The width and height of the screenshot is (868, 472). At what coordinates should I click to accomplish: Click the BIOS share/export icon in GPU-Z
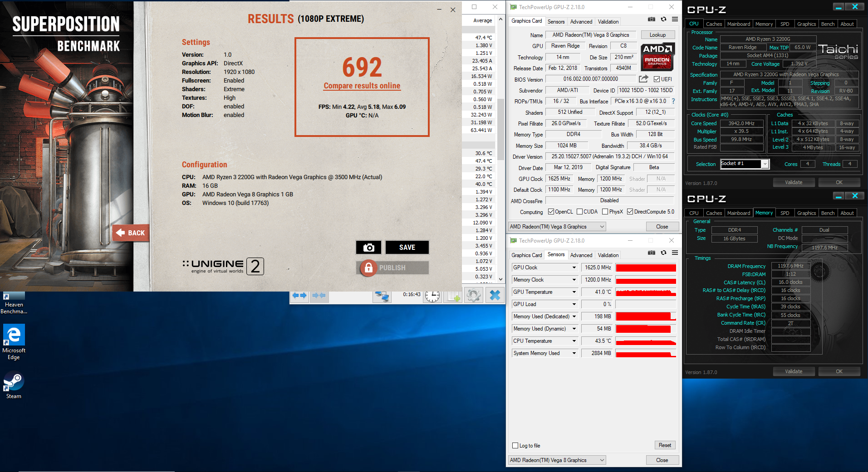tap(643, 79)
